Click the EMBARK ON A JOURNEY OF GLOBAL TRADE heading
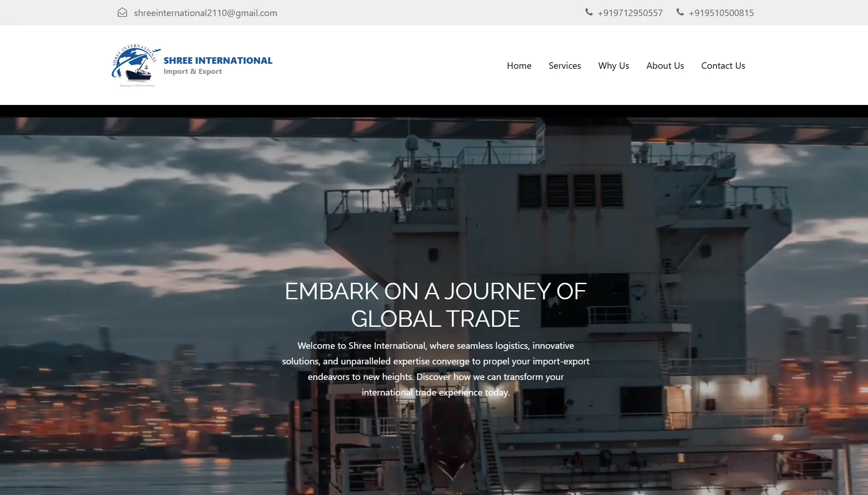 435,305
